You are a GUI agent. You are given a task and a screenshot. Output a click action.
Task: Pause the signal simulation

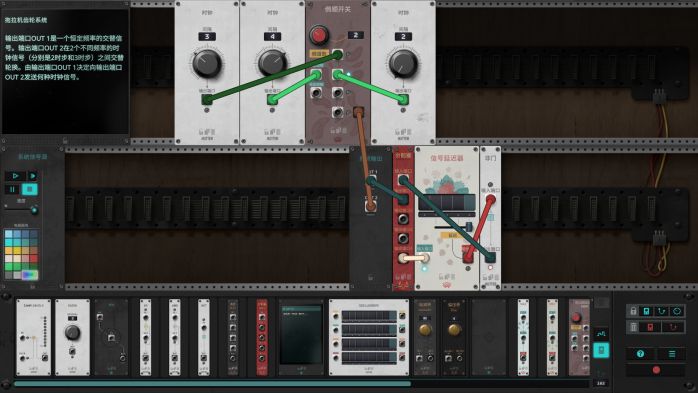pos(12,189)
